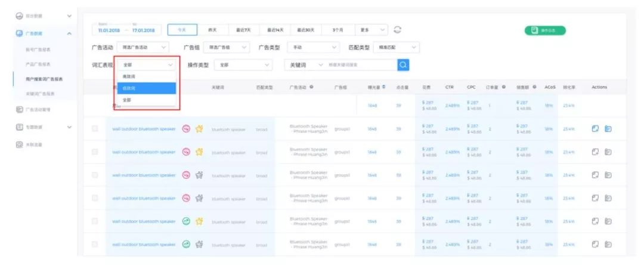Click the start date field 11.01.2018
The width and height of the screenshot is (644, 265).
[x=109, y=30]
